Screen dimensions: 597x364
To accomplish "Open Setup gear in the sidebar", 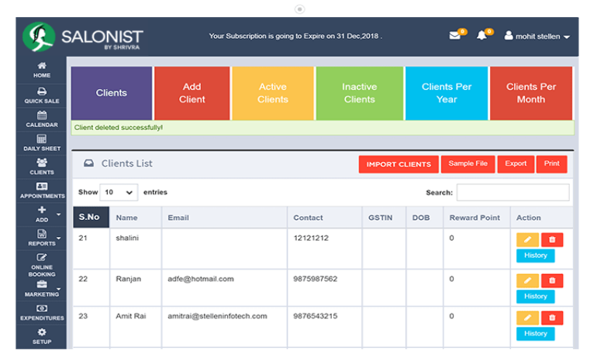I will (42, 337).
